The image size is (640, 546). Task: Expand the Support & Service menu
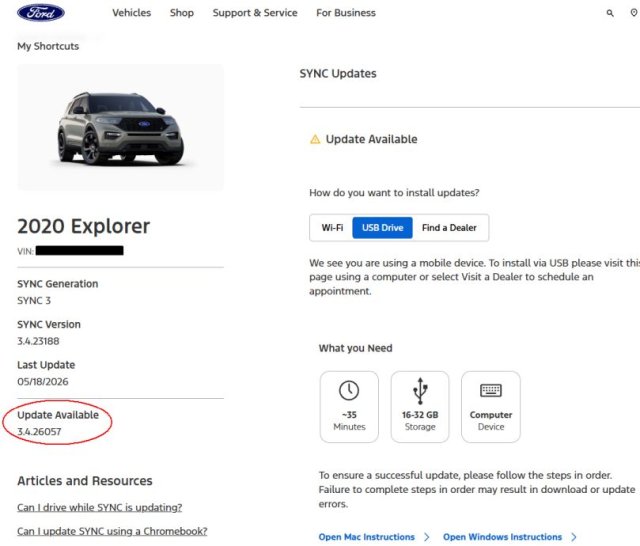pos(255,13)
